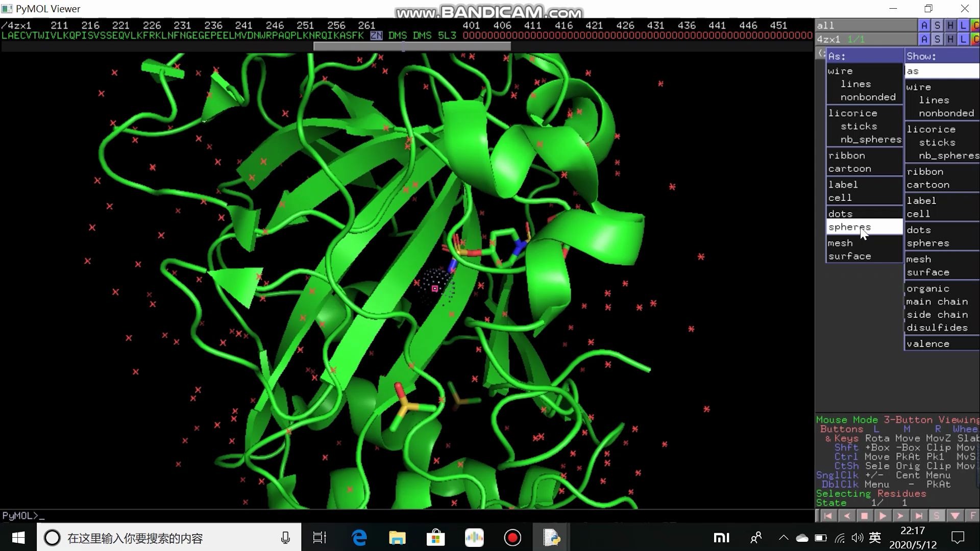Toggle the sequence viewer S button
The image size is (980, 551).
click(x=937, y=516)
